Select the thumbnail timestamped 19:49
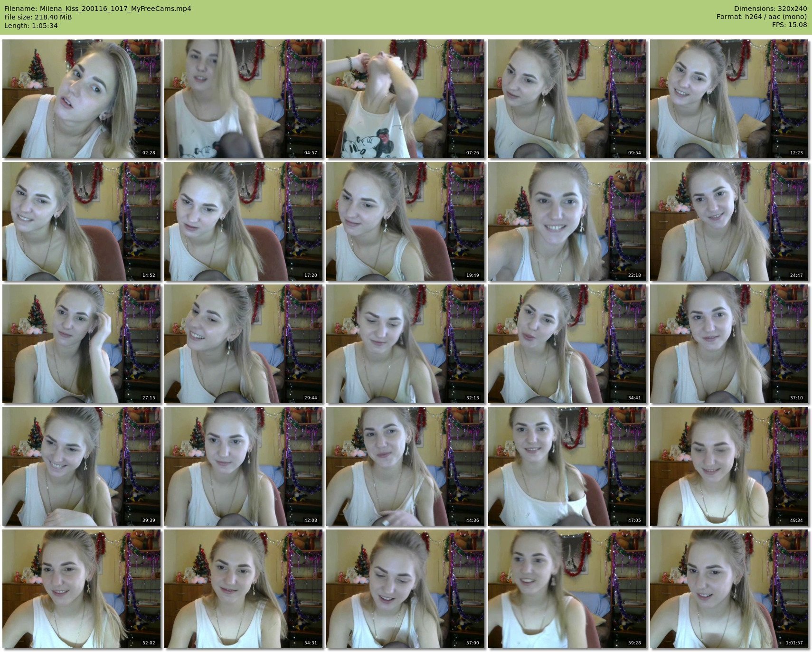Viewport: 812px width, 652px height. [405, 221]
